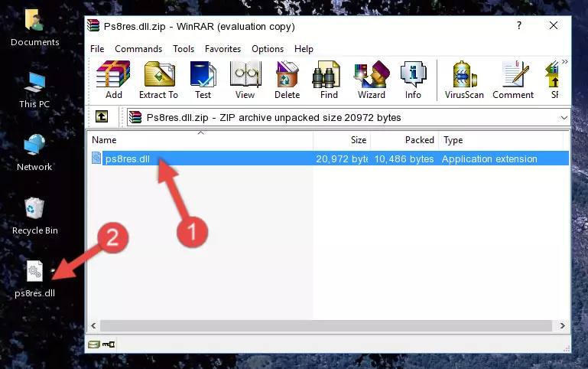
Task: Show archive Info
Action: click(413, 80)
